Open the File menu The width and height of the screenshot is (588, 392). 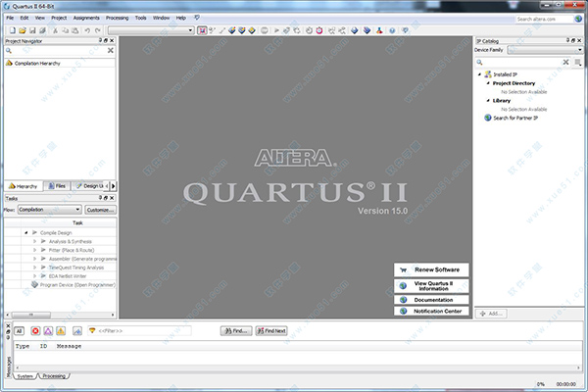point(10,18)
